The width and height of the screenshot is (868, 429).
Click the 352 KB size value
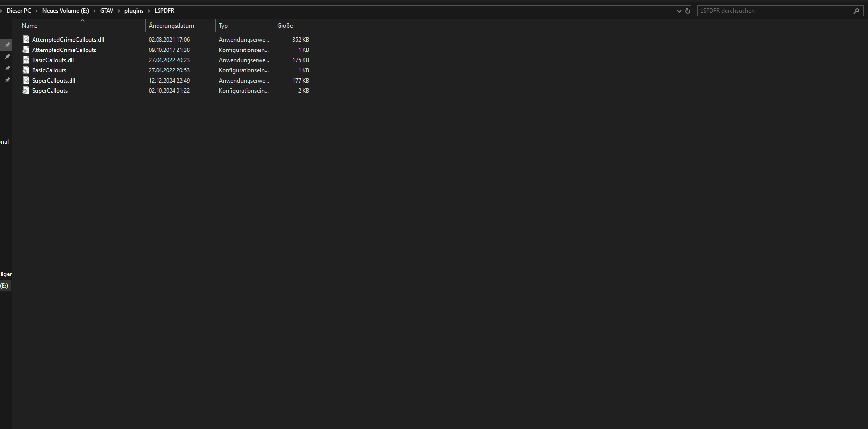tap(301, 40)
